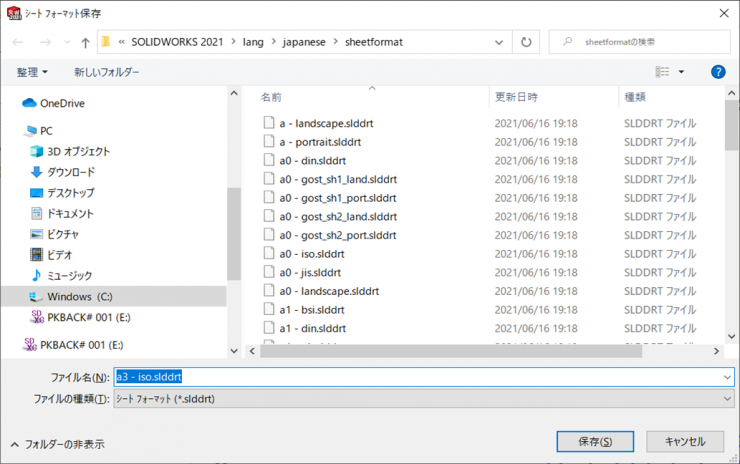Click navigation pane scroll up arrow
The width and height of the screenshot is (740, 464).
point(234,93)
